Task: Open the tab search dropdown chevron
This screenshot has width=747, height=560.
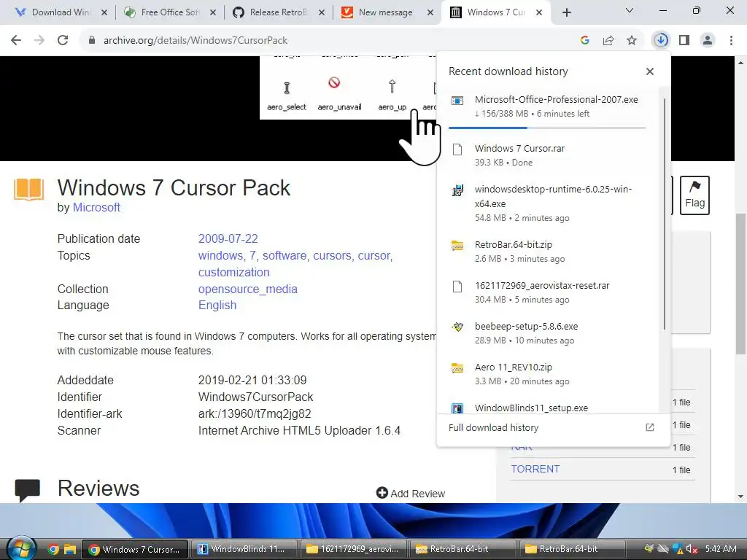Action: (x=630, y=10)
